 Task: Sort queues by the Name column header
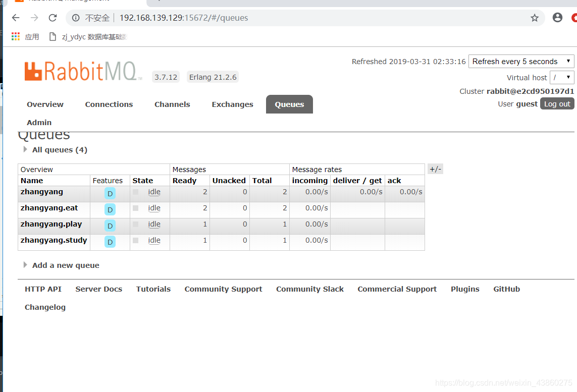[32, 181]
